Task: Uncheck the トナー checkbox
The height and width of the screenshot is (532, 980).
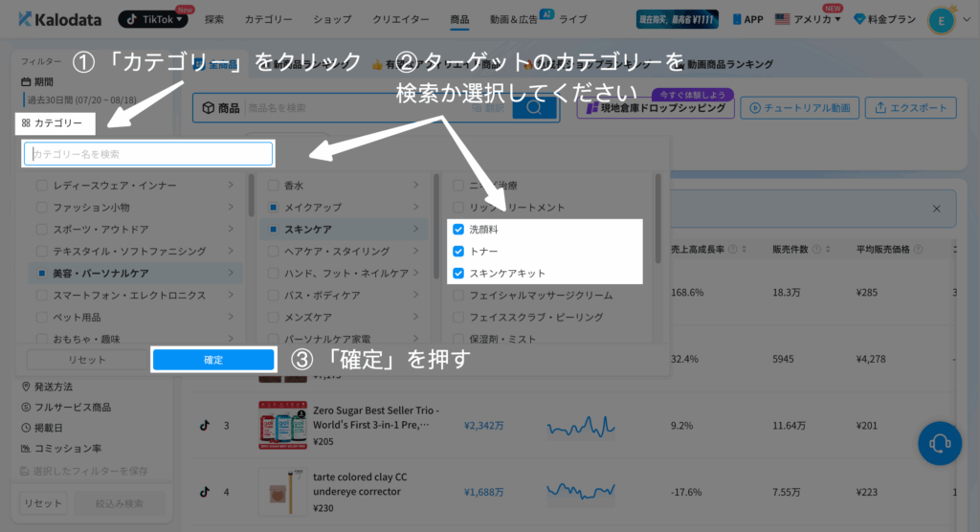Action: pyautogui.click(x=458, y=252)
